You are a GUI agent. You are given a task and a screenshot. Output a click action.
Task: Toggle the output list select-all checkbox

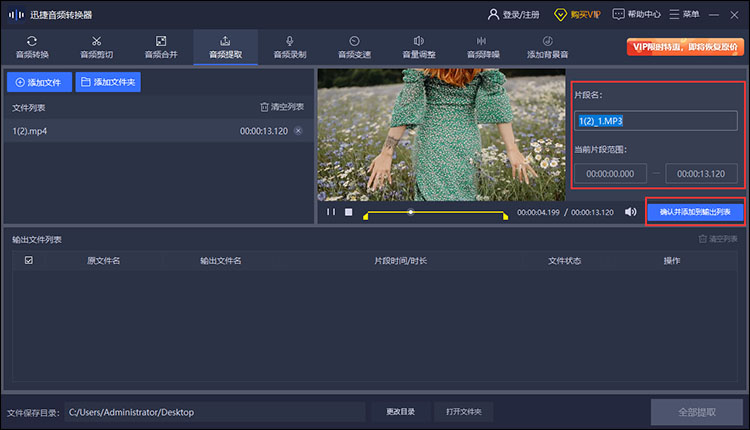pyautogui.click(x=29, y=260)
